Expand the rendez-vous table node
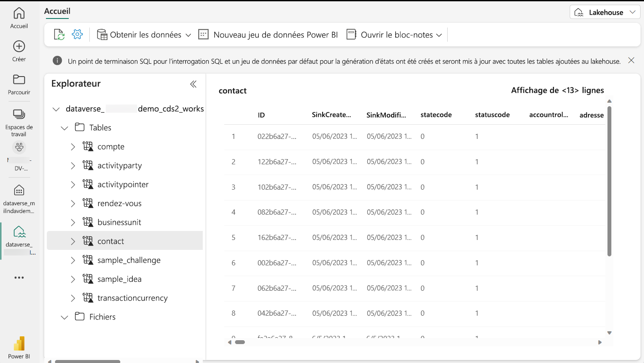 [x=73, y=203]
